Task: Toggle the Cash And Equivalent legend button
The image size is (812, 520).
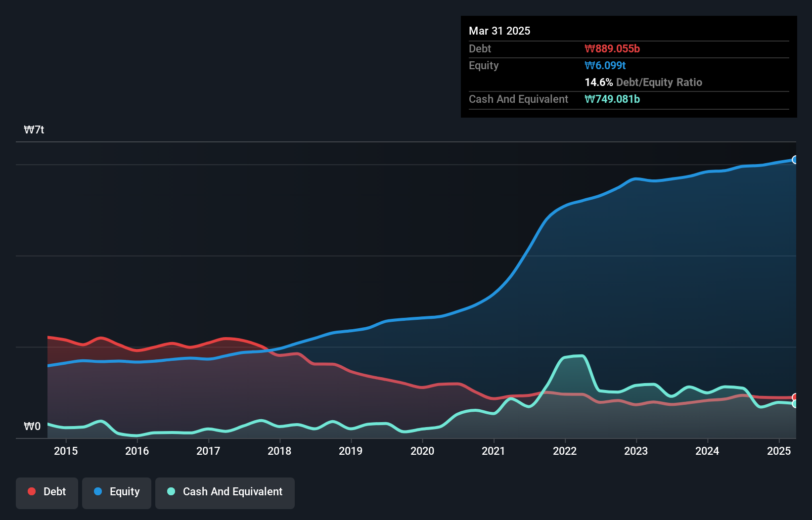Action: pos(225,492)
